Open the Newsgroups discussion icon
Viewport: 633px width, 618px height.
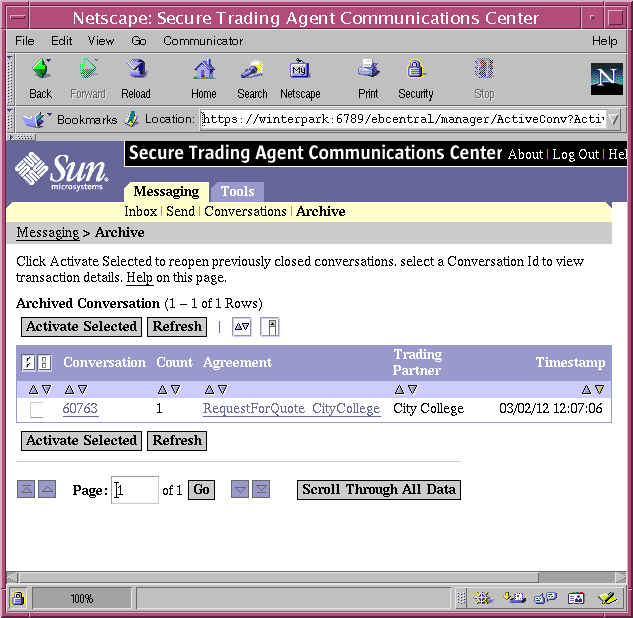click(x=545, y=598)
